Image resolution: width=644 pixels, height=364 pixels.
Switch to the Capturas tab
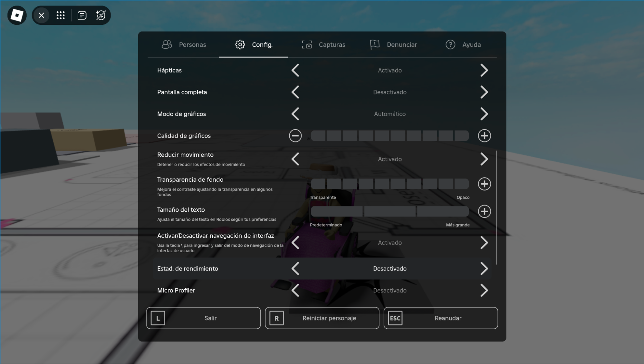(x=324, y=44)
